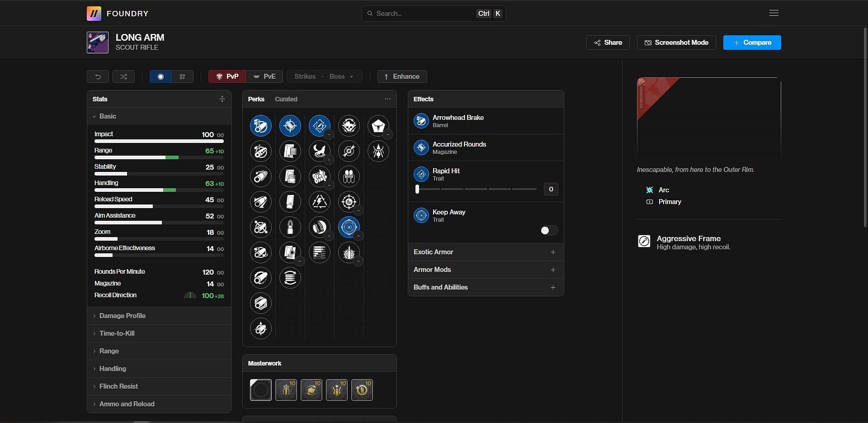
Task: Focus the Search input field
Action: [434, 14]
